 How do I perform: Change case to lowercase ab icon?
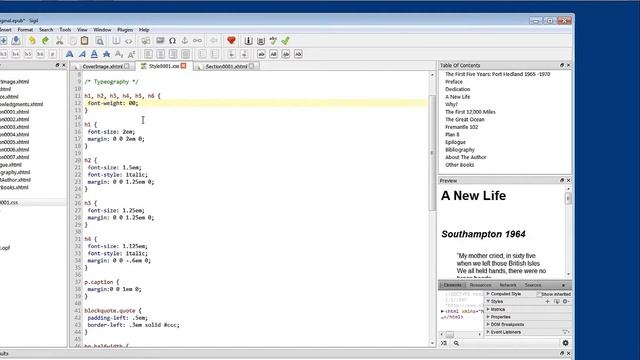tap(261, 54)
